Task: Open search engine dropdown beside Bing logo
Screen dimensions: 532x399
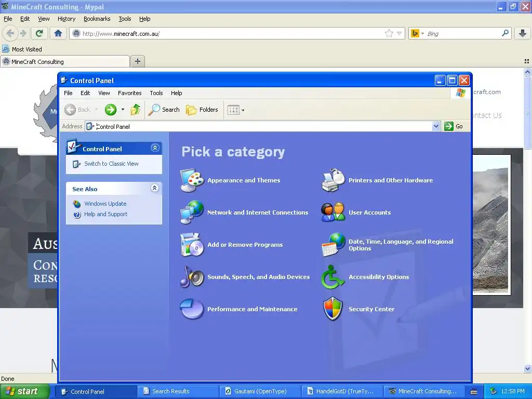Action: pos(422,34)
